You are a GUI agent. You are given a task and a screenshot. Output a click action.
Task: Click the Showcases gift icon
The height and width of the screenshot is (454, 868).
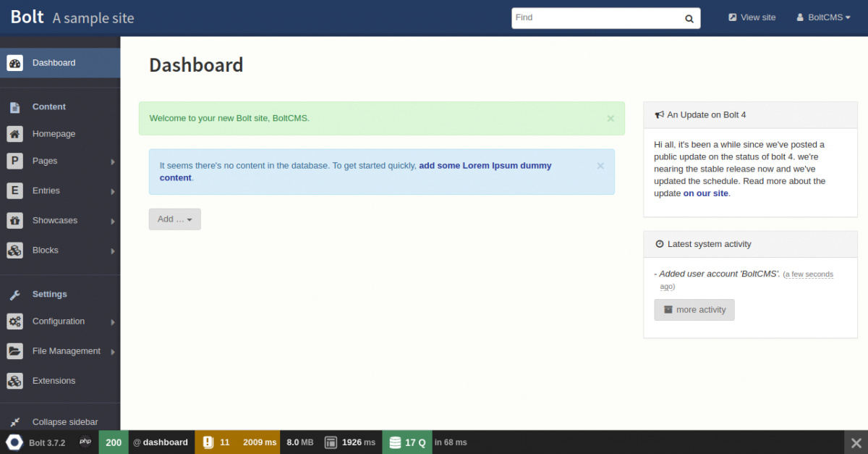pos(15,220)
